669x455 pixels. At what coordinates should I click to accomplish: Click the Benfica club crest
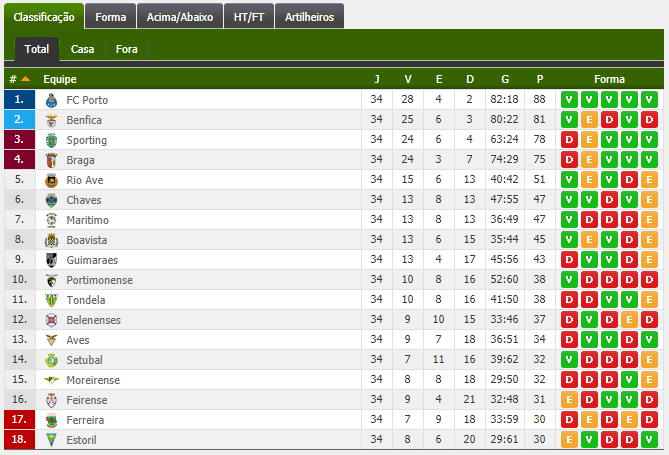tap(51, 120)
